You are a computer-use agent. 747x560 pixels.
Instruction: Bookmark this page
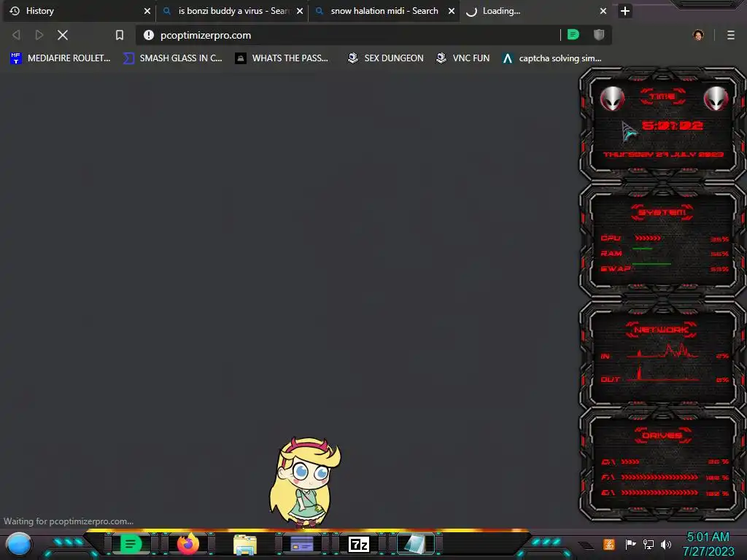(120, 35)
